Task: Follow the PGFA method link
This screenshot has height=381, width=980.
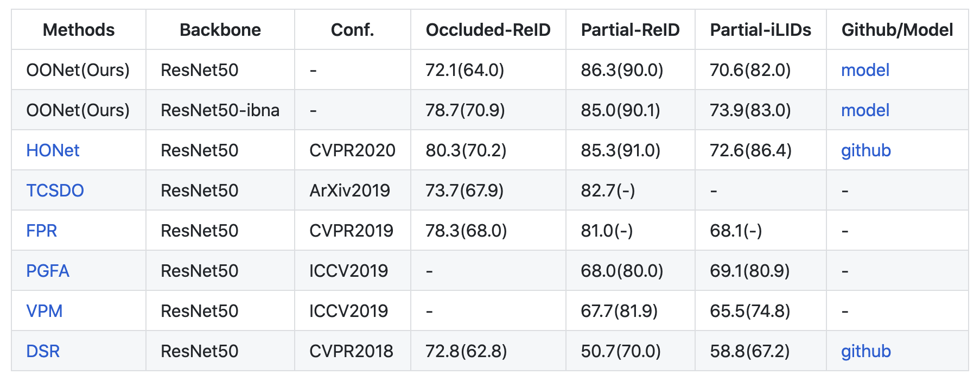Action: [x=48, y=271]
